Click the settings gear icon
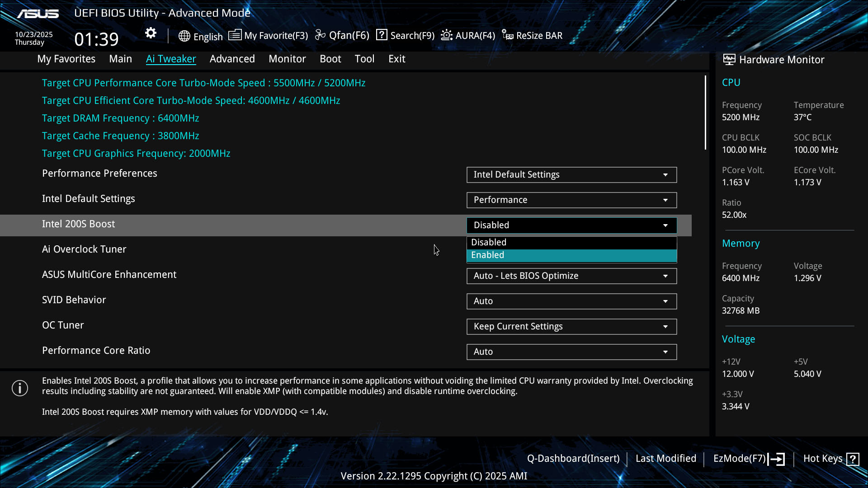Image resolution: width=868 pixels, height=488 pixels. [x=151, y=33]
